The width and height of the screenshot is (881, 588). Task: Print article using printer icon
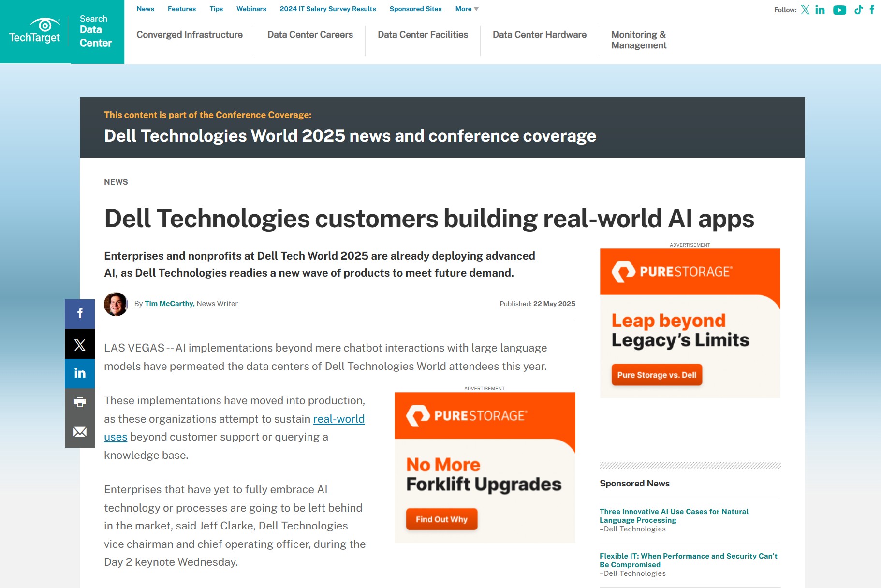click(80, 403)
